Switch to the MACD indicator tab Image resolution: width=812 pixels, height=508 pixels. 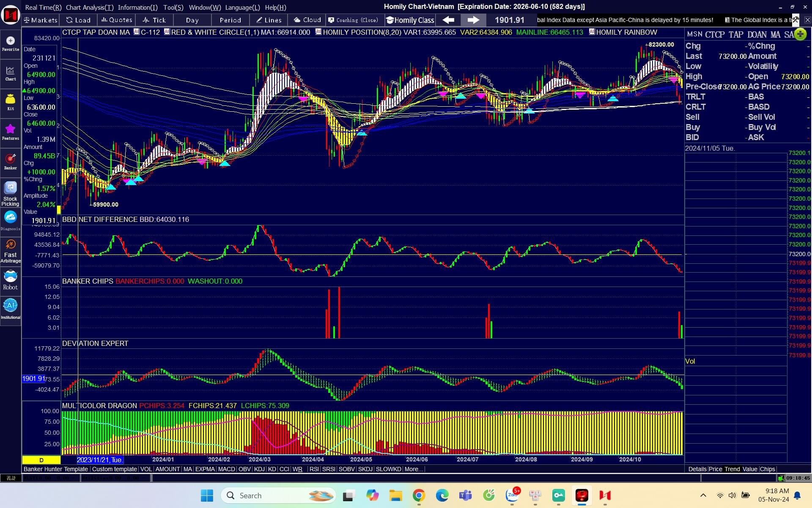pos(226,469)
